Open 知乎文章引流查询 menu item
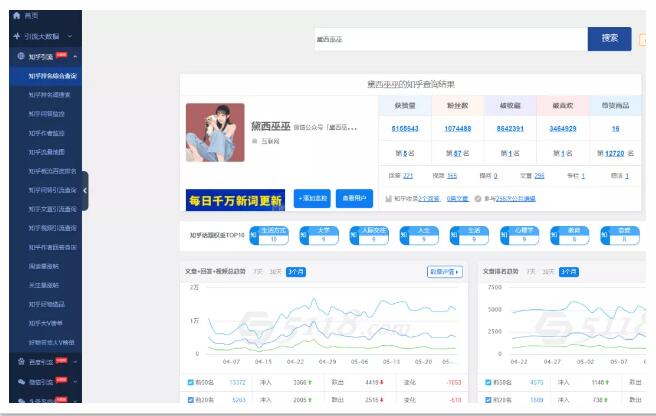The height and width of the screenshot is (416, 656). pyautogui.click(x=53, y=209)
